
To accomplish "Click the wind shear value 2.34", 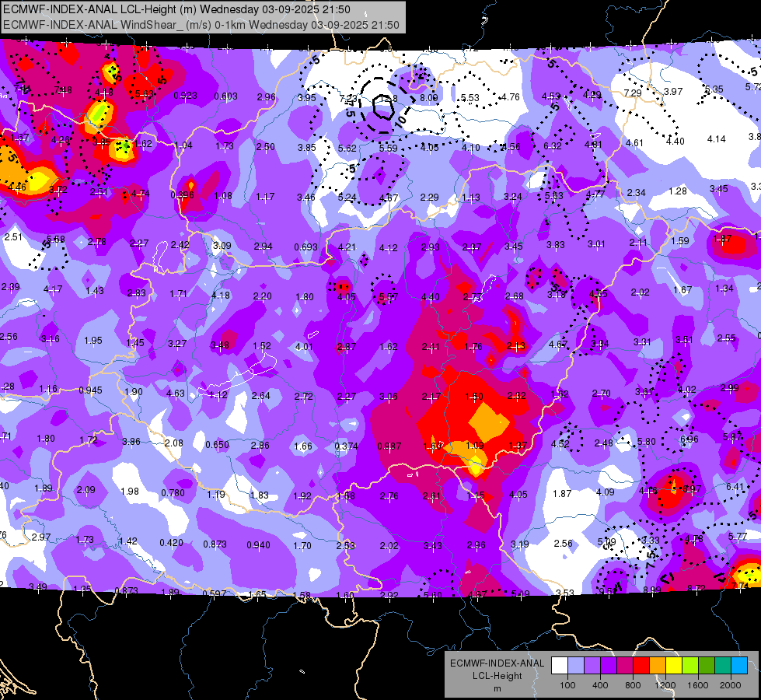I will click(636, 193).
